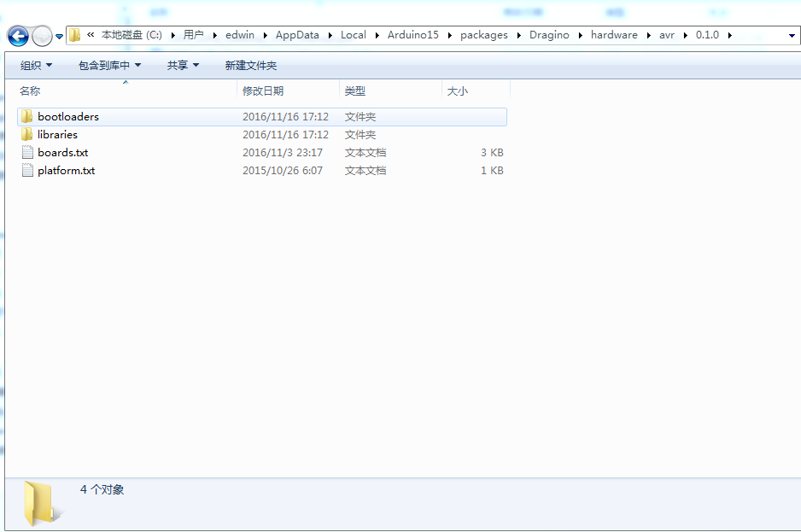Sort by 名称 column header

coord(30,91)
